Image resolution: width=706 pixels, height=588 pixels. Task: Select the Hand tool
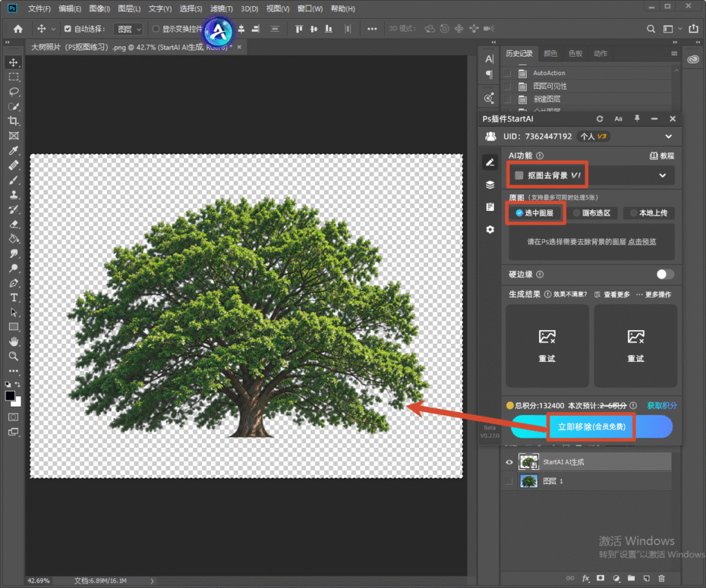(14, 342)
